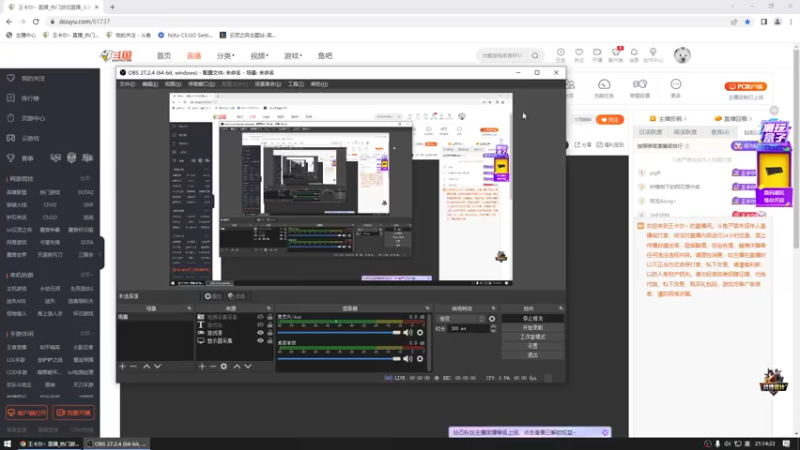Open 场景集合(S) menu in OBS
Viewport: 800px width, 450px height.
[x=268, y=84]
